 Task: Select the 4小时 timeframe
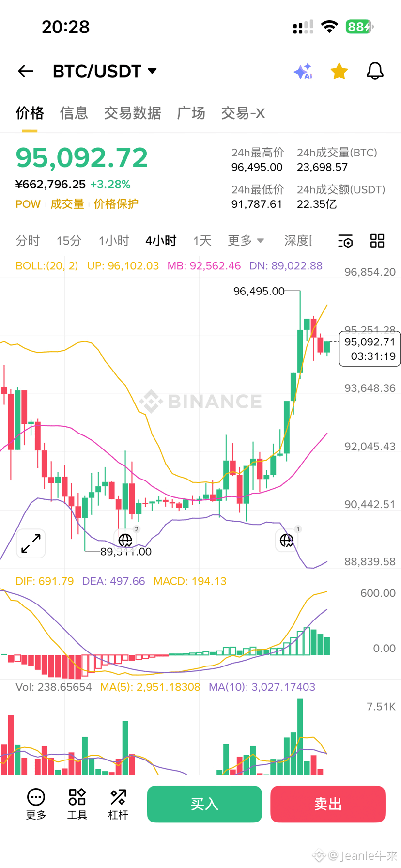[161, 241]
